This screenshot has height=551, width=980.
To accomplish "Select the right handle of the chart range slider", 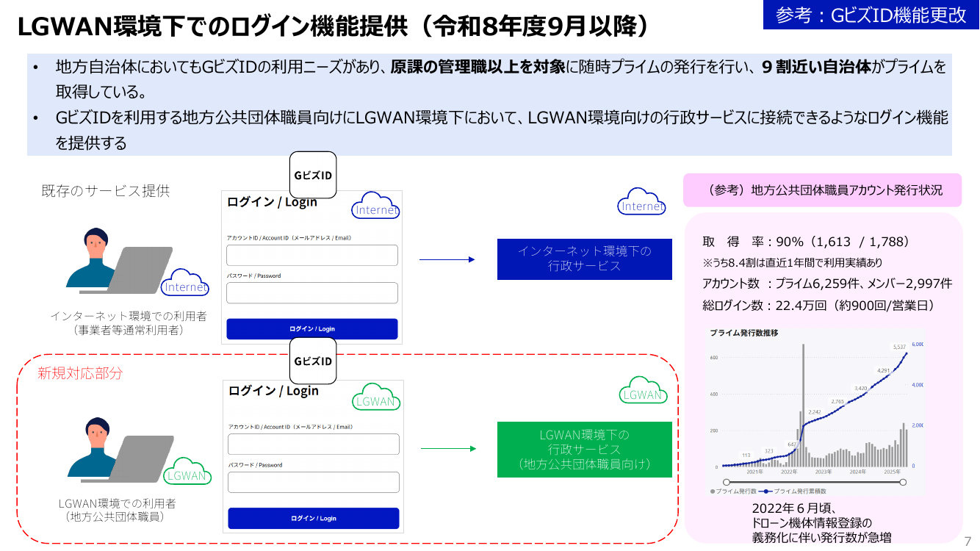I will tap(903, 482).
